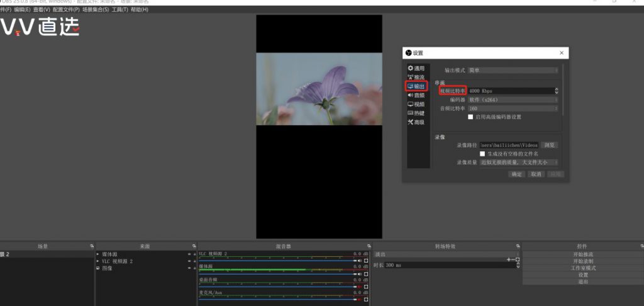Open the 视频 (Video) settings section
This screenshot has height=306, width=644.
tap(416, 104)
